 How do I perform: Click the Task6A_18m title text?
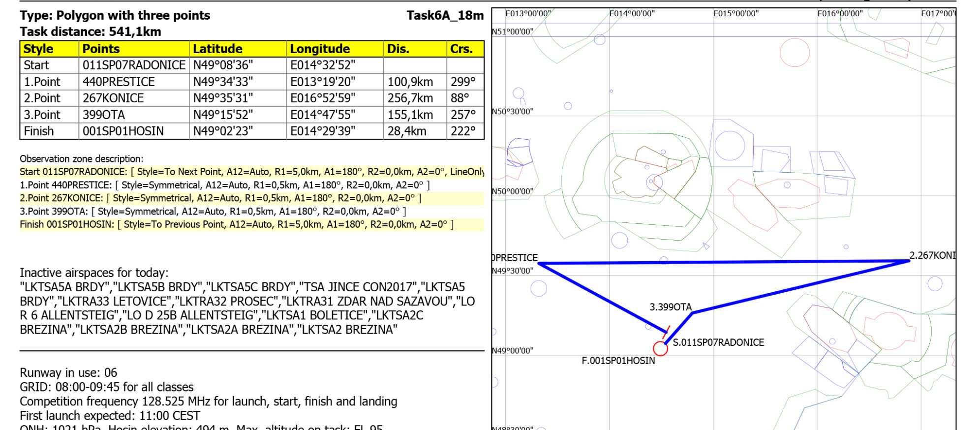445,15
